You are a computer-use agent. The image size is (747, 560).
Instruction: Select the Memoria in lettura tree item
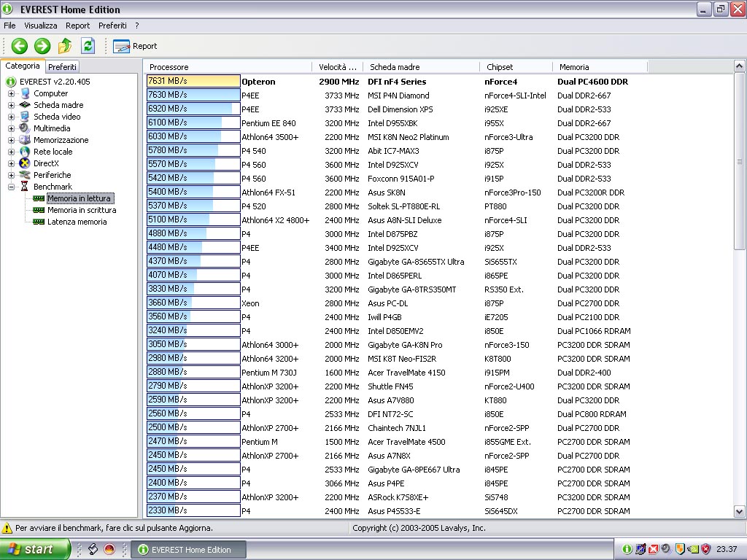pyautogui.click(x=79, y=198)
